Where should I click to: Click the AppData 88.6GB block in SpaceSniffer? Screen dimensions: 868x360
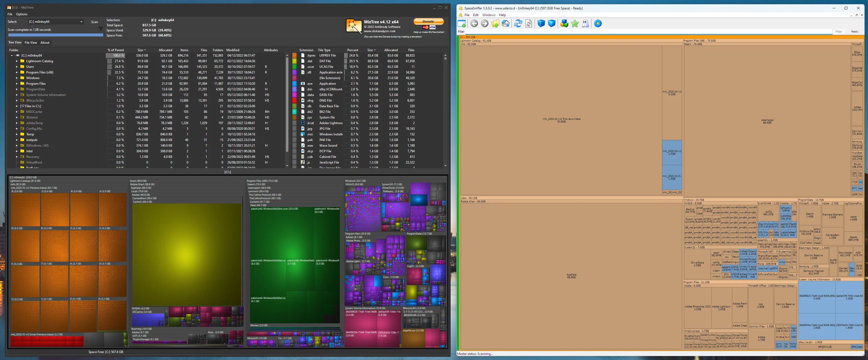(x=571, y=276)
